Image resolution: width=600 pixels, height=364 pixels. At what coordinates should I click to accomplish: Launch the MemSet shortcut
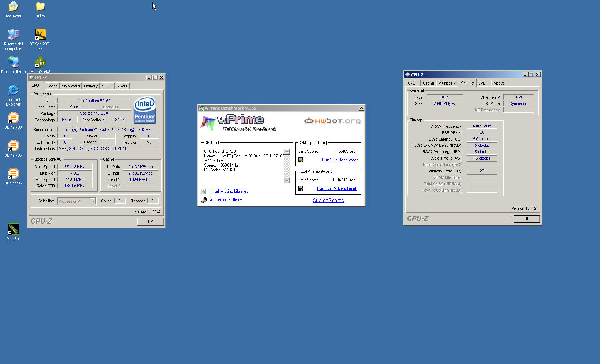click(x=13, y=232)
